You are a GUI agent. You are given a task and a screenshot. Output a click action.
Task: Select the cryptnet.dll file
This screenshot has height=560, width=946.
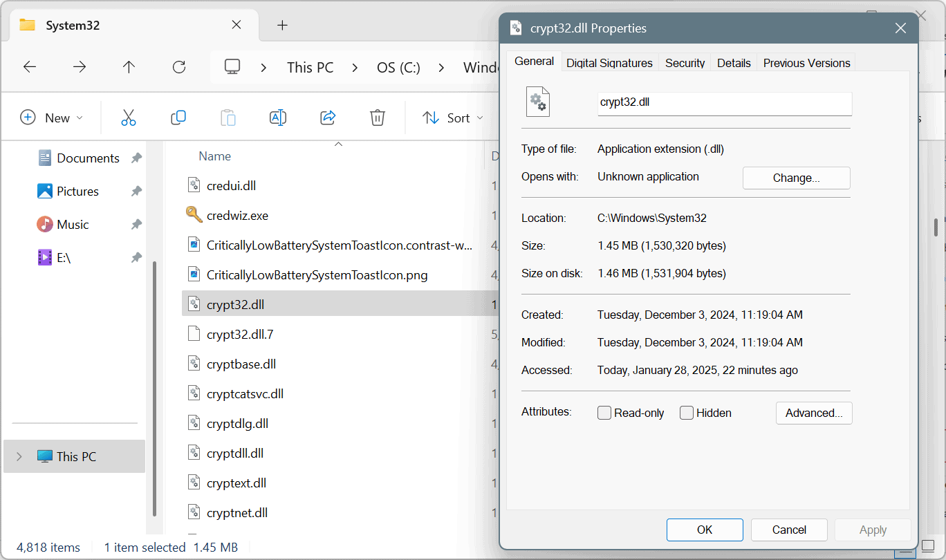(237, 512)
